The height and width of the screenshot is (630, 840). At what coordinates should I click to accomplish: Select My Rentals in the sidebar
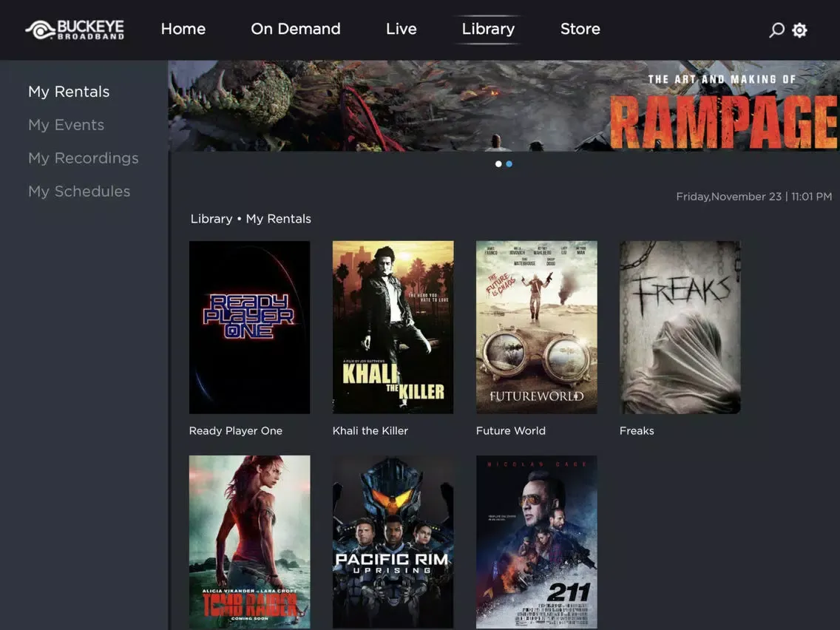coord(69,92)
